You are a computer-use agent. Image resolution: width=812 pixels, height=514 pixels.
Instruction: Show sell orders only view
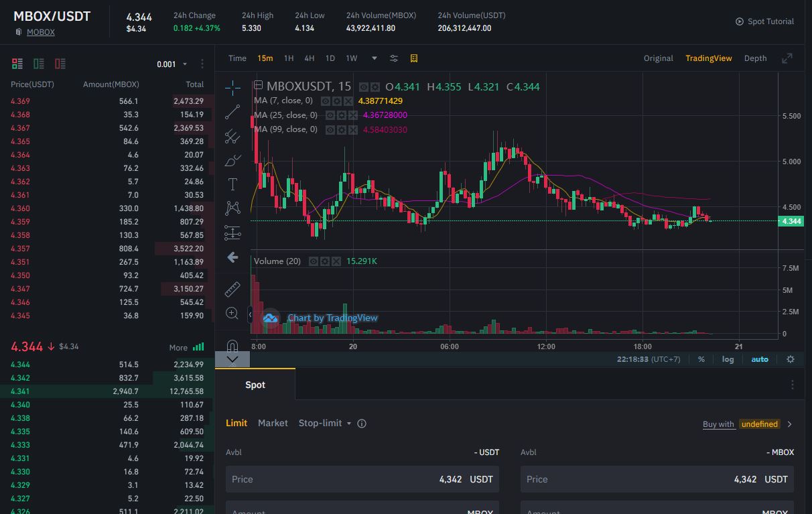tap(60, 64)
